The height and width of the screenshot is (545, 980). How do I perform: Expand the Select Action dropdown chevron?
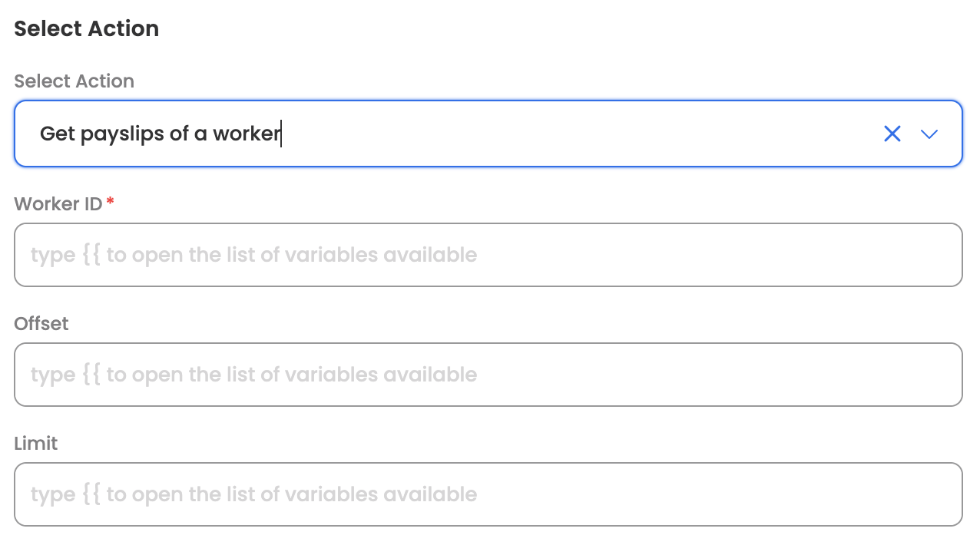pyautogui.click(x=929, y=134)
